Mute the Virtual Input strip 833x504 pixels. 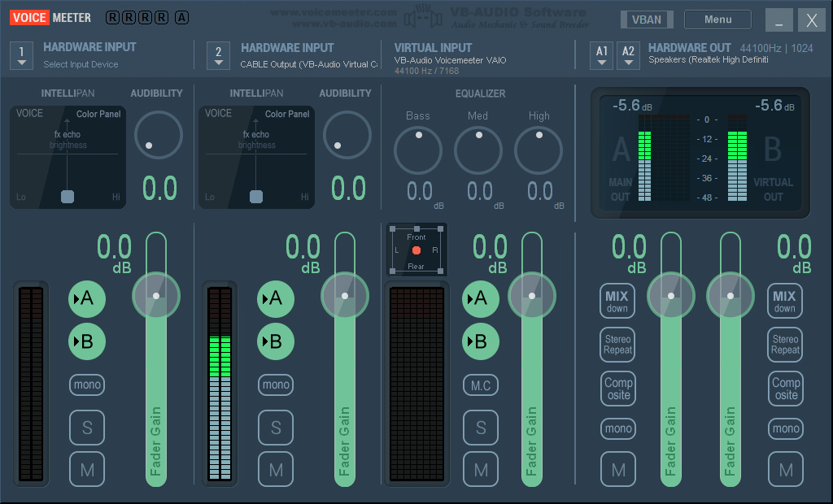(x=481, y=470)
